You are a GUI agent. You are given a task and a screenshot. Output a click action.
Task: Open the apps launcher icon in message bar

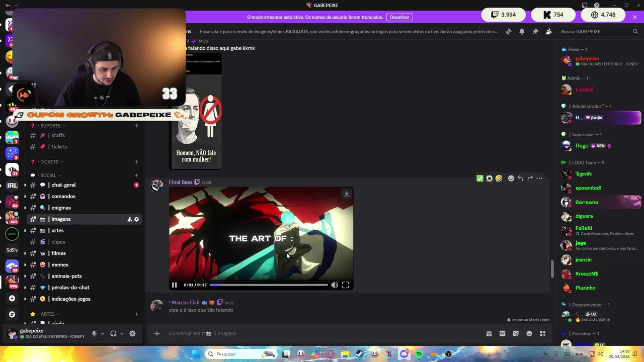pyautogui.click(x=542, y=333)
